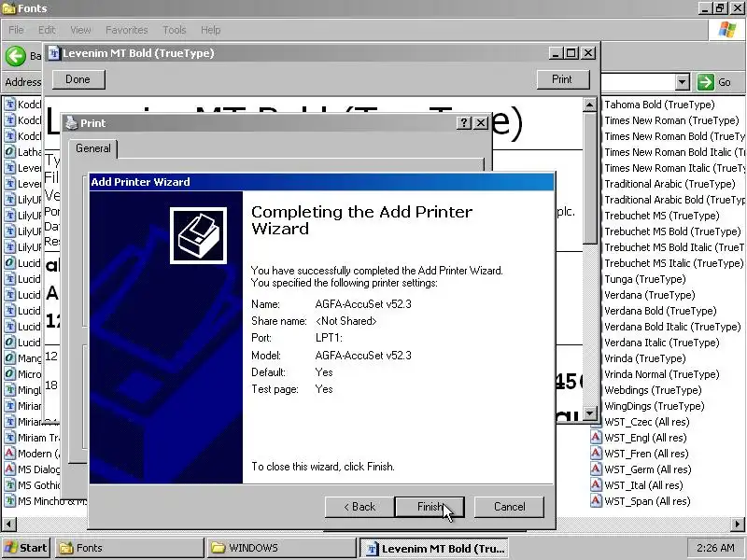Click printer graphic in wizard
The width and height of the screenshot is (747, 560).
pyautogui.click(x=198, y=235)
